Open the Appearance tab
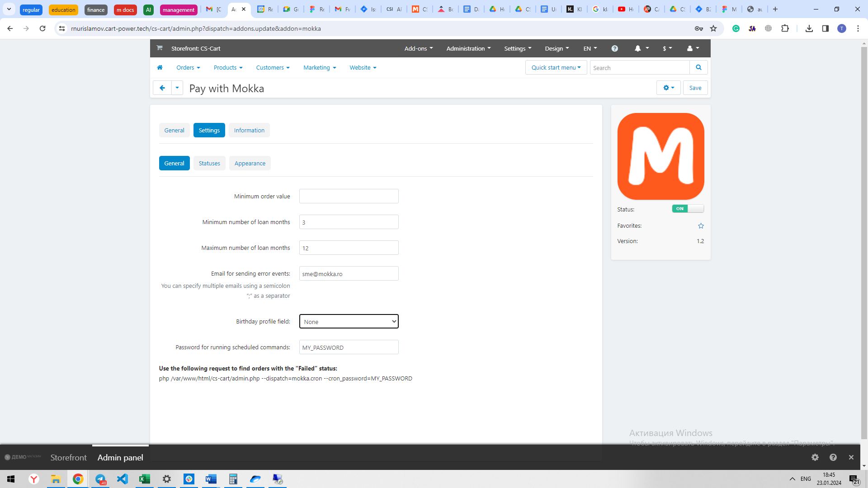The width and height of the screenshot is (868, 488). tap(250, 164)
